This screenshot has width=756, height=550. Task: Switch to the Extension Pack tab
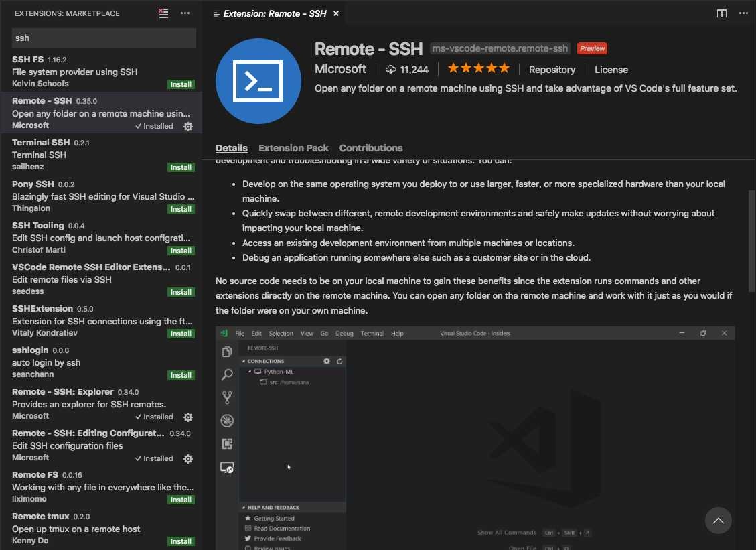click(293, 148)
